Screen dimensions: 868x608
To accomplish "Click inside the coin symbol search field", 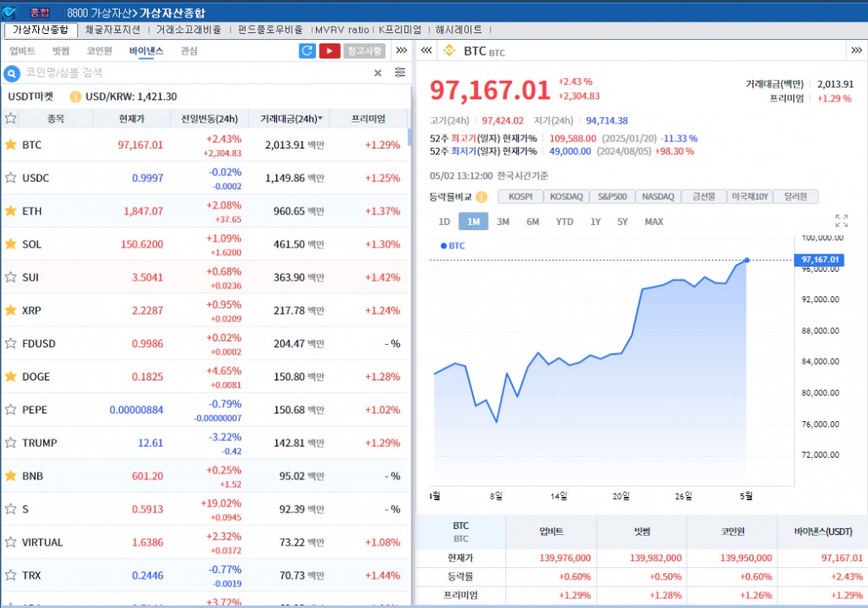I will [x=130, y=73].
